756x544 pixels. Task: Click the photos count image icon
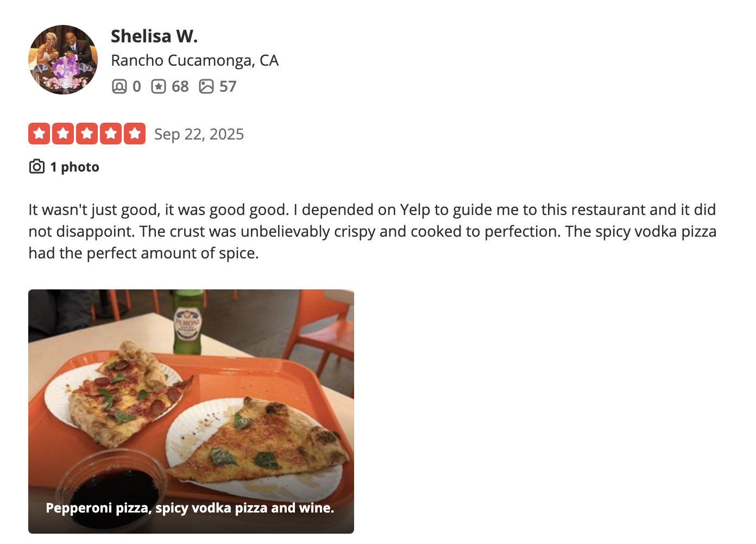point(206,86)
